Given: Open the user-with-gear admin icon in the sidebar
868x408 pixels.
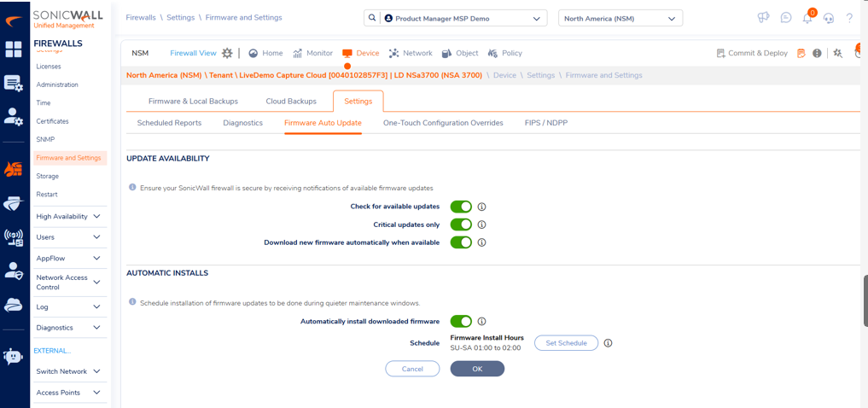Looking at the screenshot, I should coord(14,116).
